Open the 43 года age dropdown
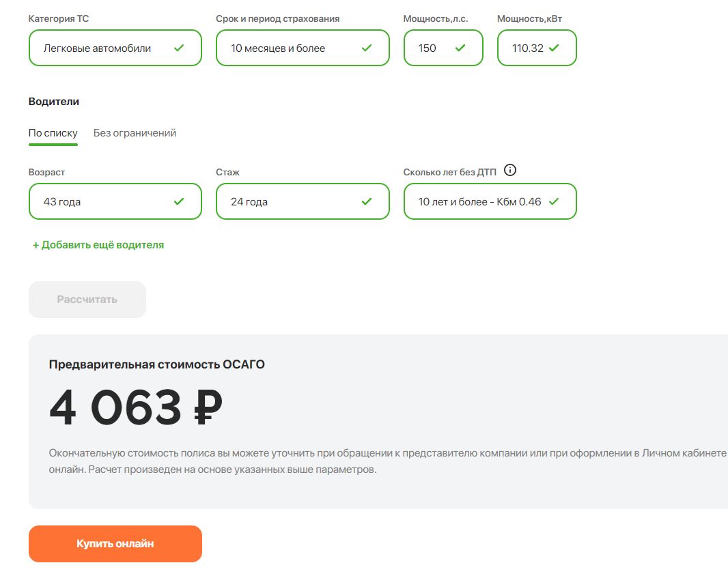The height and width of the screenshot is (578, 728). coord(115,201)
